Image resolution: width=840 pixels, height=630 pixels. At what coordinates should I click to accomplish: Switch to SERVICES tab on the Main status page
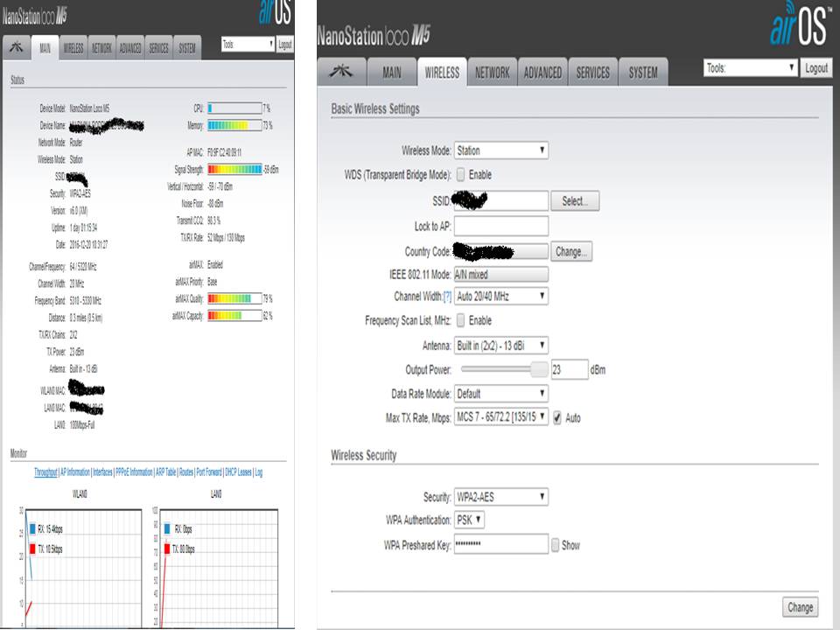pos(158,48)
